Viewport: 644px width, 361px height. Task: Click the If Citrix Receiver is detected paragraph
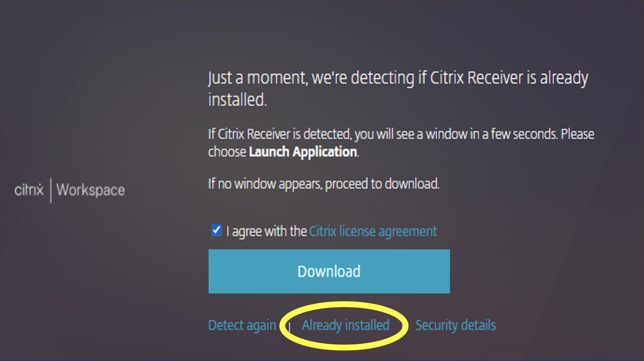(x=401, y=142)
